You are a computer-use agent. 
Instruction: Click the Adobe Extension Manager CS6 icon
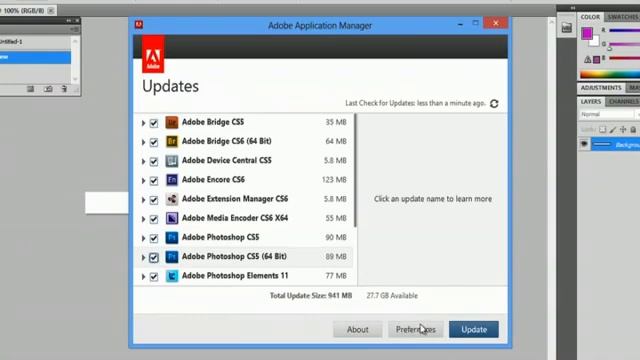tap(171, 199)
